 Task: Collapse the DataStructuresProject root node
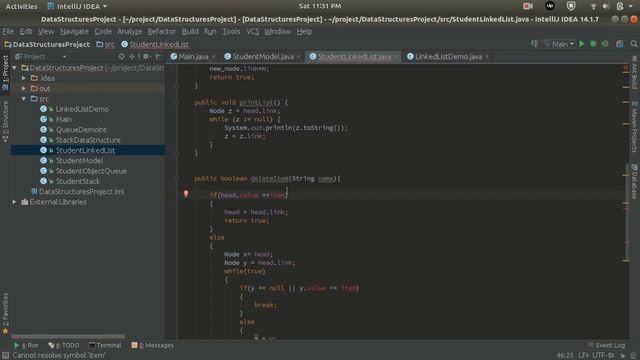15,68
